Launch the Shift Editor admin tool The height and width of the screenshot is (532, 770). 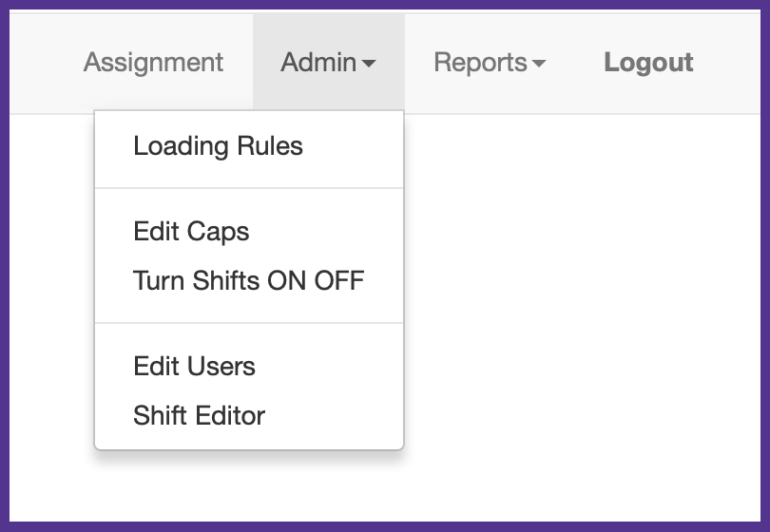[x=199, y=416]
